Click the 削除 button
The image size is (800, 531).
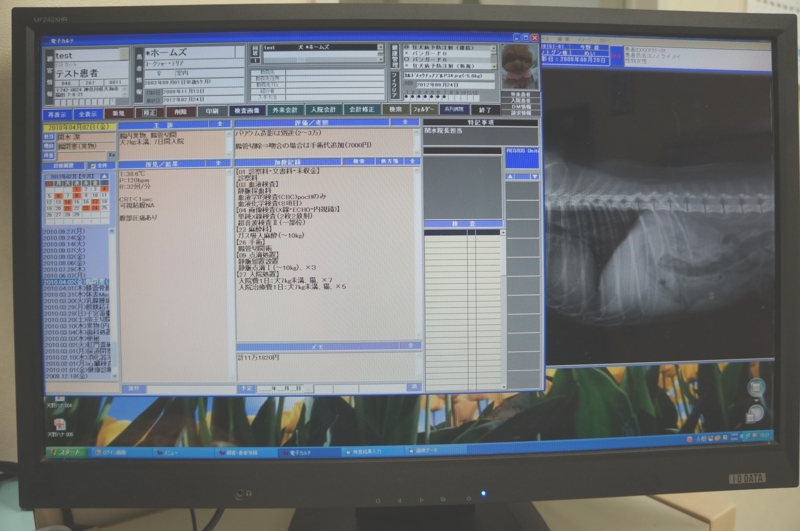pos(181,112)
